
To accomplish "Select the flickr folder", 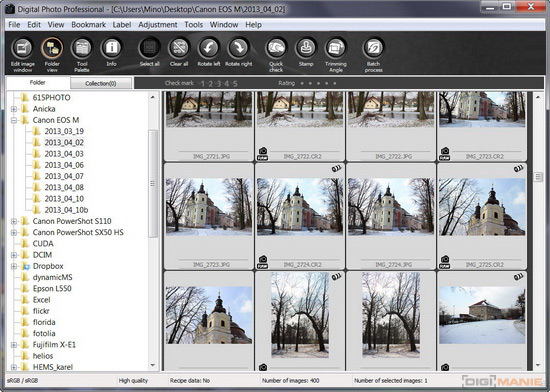I will [x=41, y=311].
